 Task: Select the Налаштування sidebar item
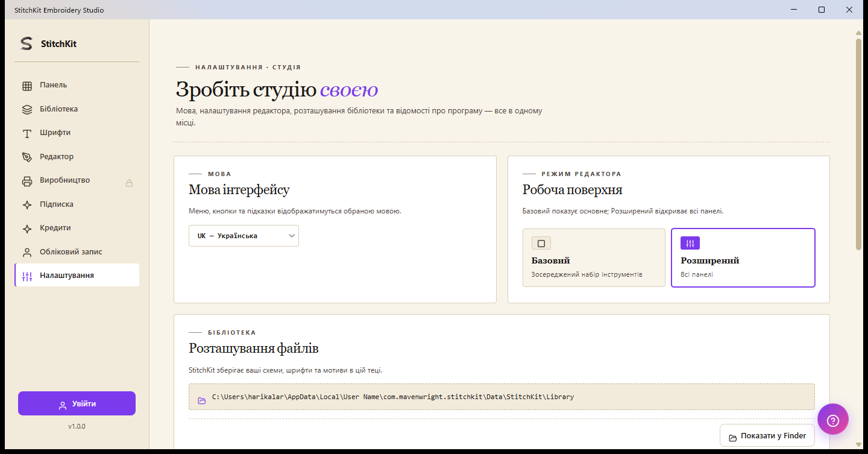pyautogui.click(x=77, y=276)
